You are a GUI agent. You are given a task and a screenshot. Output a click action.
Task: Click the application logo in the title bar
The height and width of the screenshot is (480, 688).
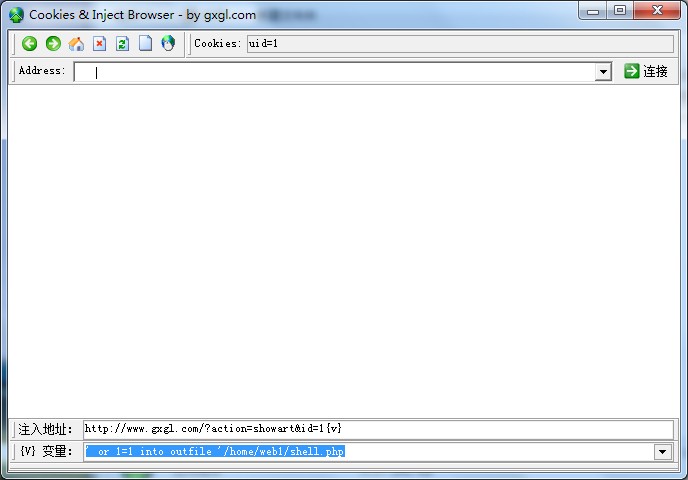(x=16, y=15)
